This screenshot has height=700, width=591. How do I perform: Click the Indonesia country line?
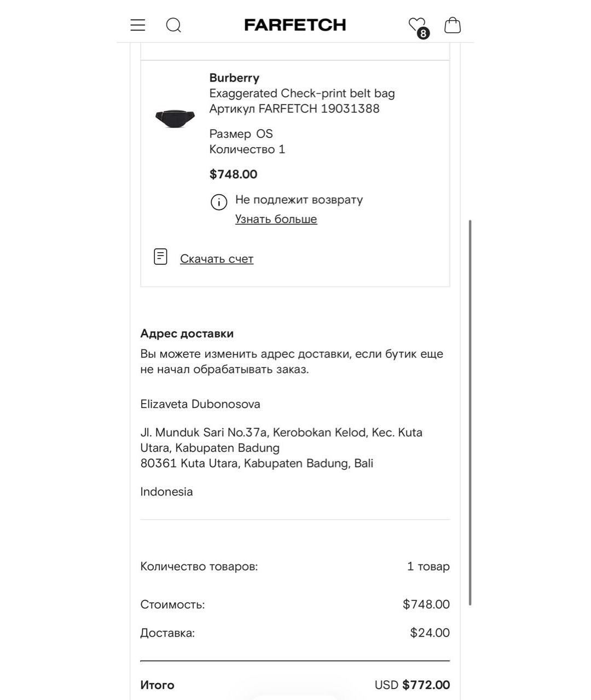click(166, 492)
